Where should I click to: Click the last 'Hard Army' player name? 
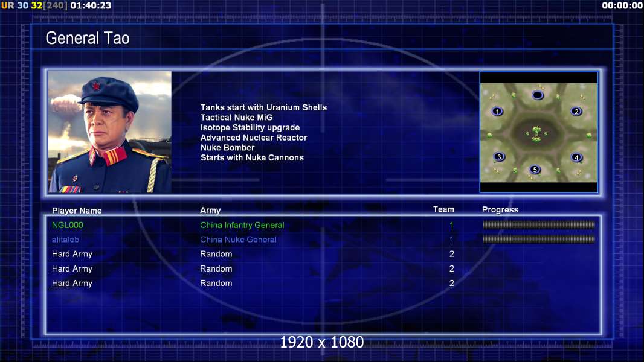point(72,284)
